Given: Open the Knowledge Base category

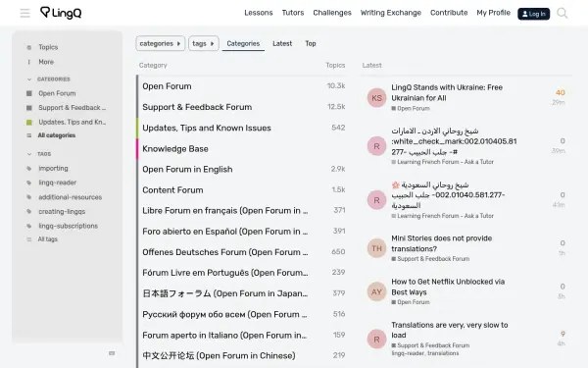Looking at the screenshot, I should pos(175,149).
